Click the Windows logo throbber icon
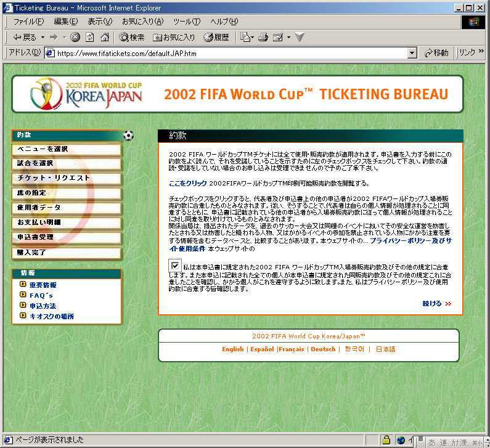This screenshot has width=490, height=448. click(473, 22)
